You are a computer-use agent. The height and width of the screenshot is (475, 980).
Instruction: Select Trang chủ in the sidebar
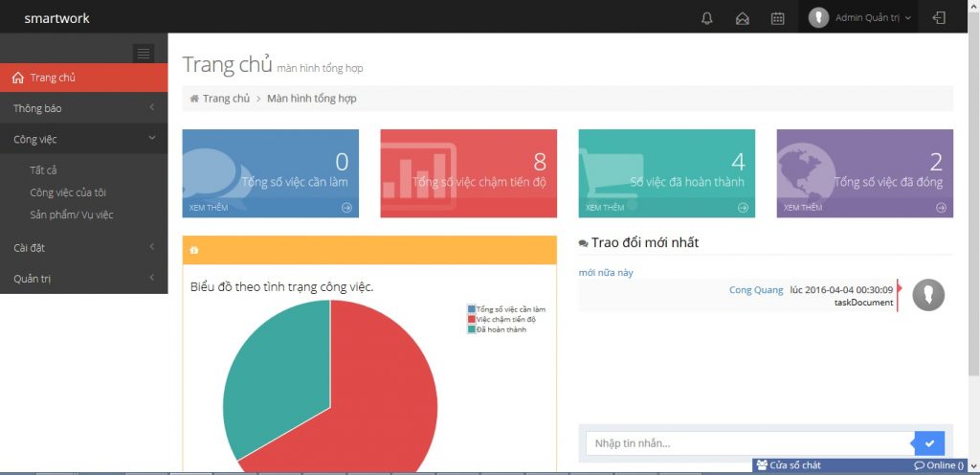pyautogui.click(x=84, y=78)
